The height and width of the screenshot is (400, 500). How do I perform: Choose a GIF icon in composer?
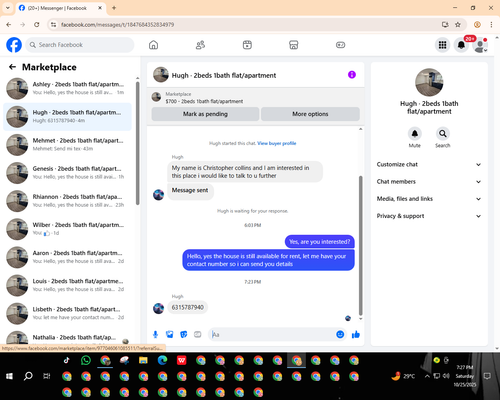point(198,334)
